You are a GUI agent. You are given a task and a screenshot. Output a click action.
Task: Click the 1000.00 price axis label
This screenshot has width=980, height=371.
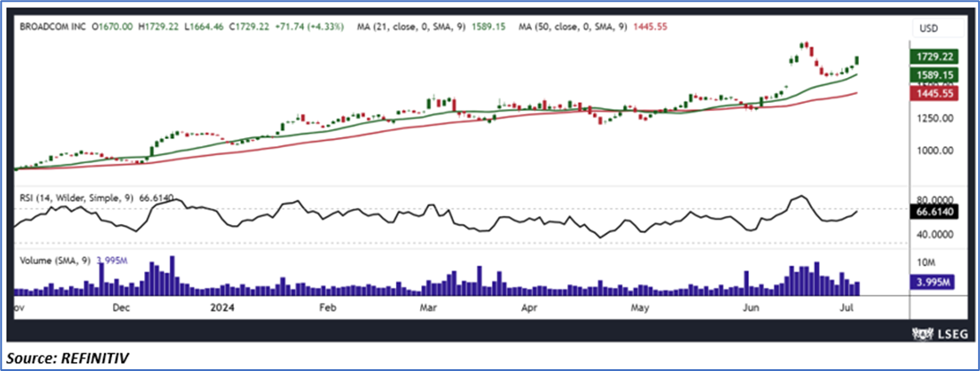pyautogui.click(x=935, y=151)
